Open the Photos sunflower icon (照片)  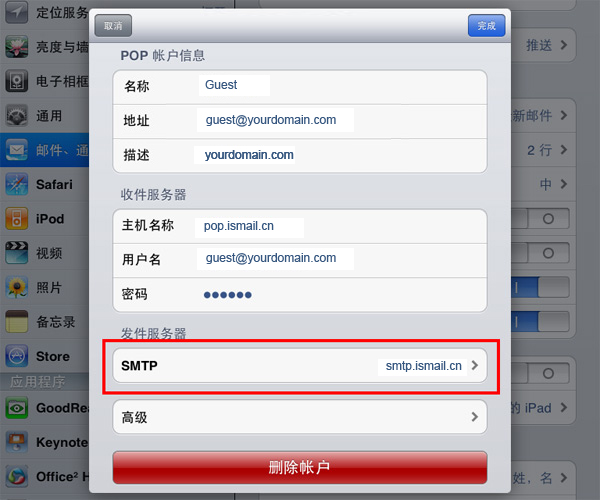click(16, 287)
